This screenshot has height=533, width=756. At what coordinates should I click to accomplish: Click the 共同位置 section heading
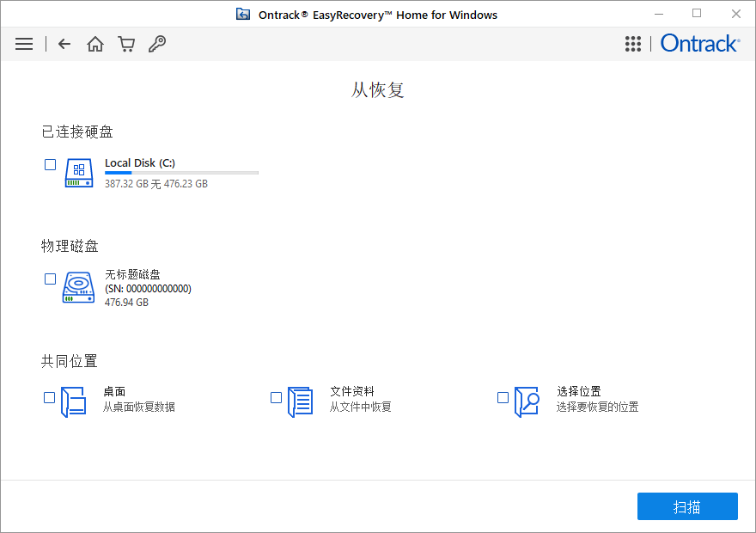(70, 361)
